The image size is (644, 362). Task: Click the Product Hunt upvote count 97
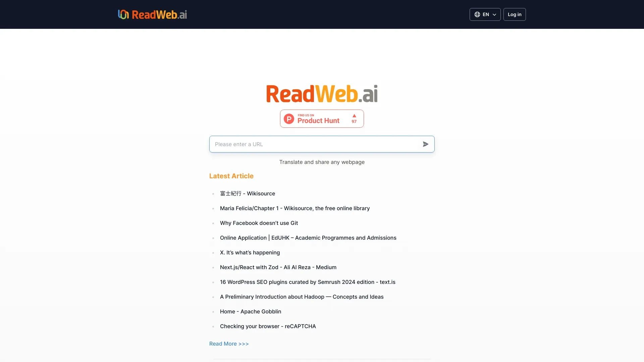354,122
